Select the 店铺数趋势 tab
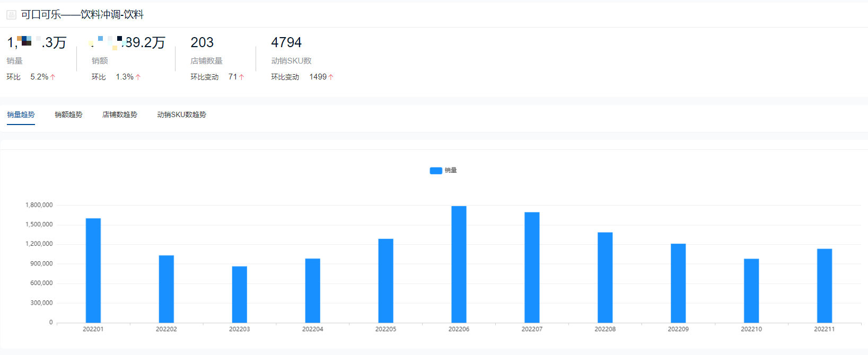The width and height of the screenshot is (868, 355). pyautogui.click(x=120, y=114)
